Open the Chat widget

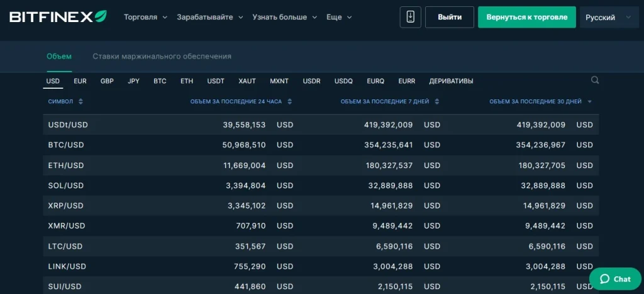coord(615,279)
